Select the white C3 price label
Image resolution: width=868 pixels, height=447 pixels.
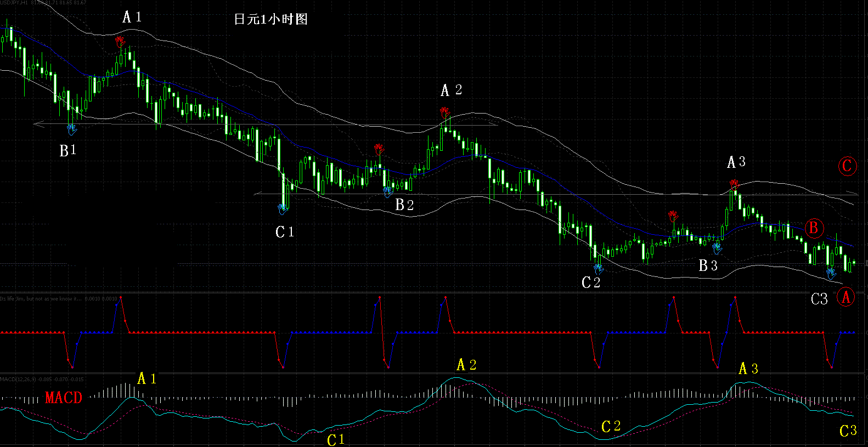click(819, 299)
